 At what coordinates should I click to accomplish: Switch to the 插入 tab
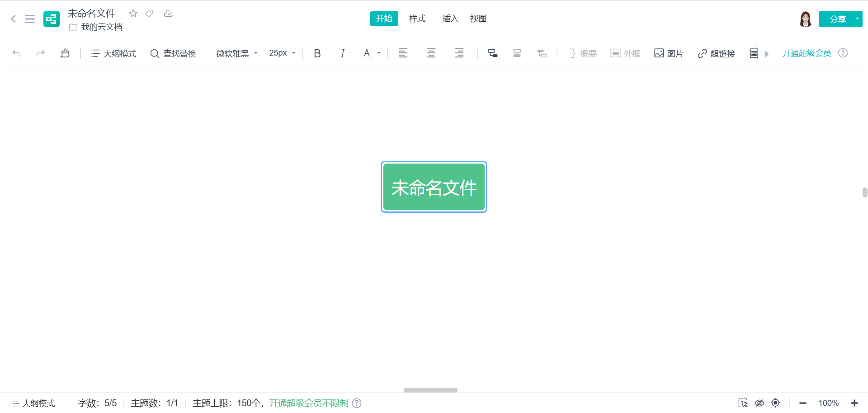450,19
